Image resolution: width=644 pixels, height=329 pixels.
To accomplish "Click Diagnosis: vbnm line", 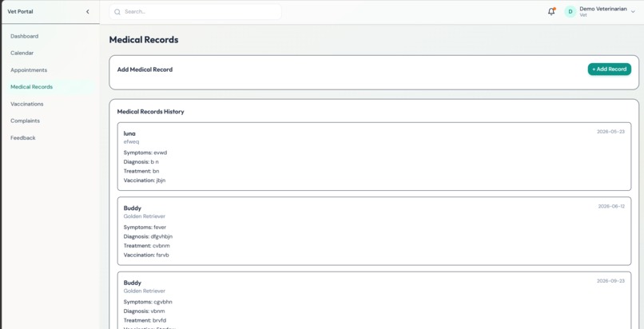I will tap(144, 311).
